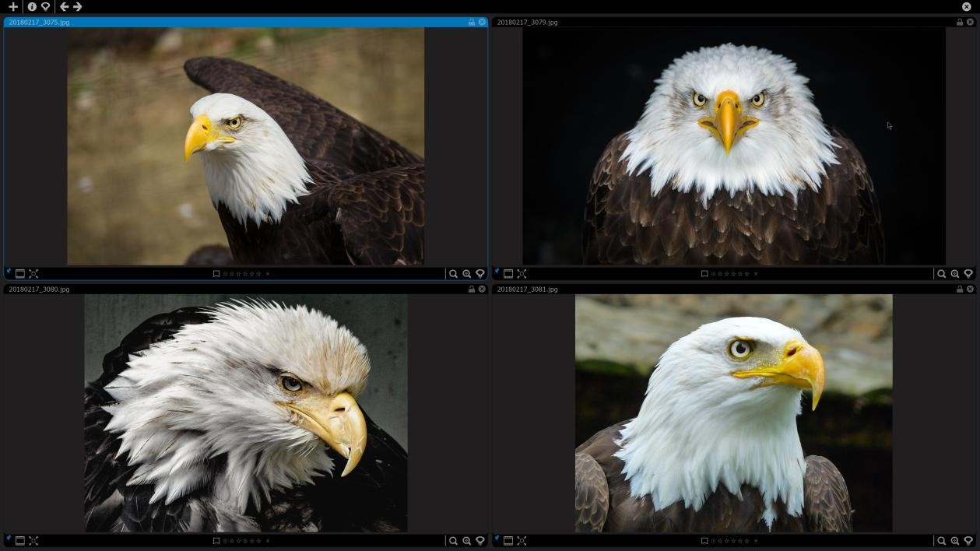Flag the 20180217_3075.jpg image
This screenshot has height=551, width=980.
[x=216, y=274]
